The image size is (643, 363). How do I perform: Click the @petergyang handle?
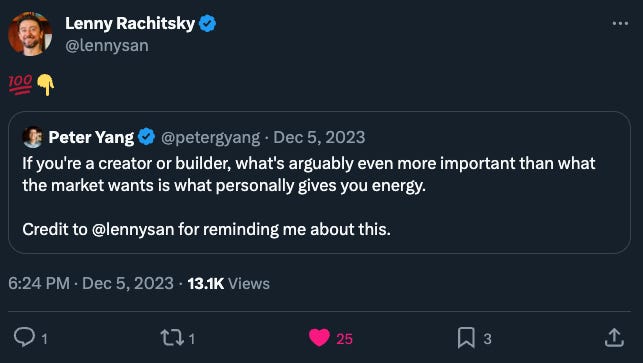tap(210, 137)
